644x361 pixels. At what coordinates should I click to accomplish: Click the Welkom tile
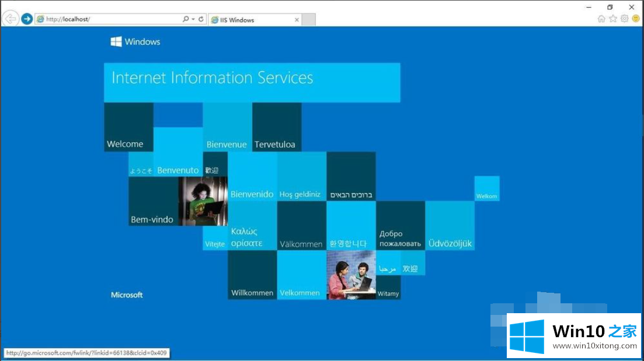coord(487,188)
